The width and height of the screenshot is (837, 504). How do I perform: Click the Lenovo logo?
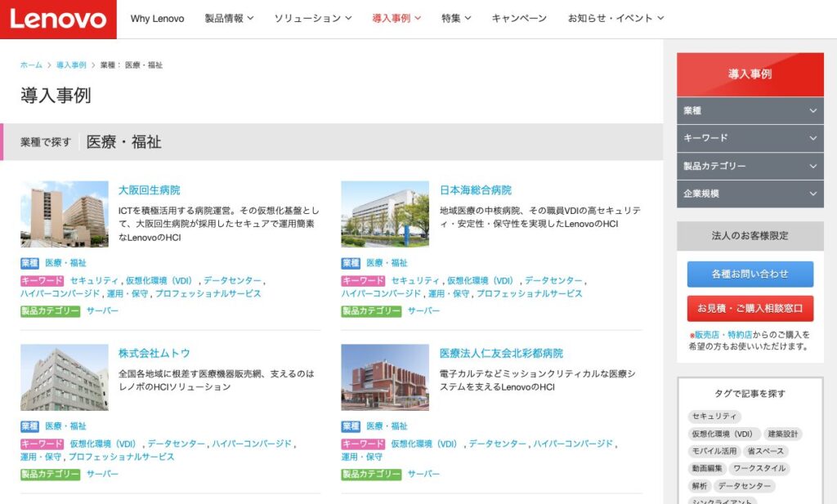tap(58, 19)
